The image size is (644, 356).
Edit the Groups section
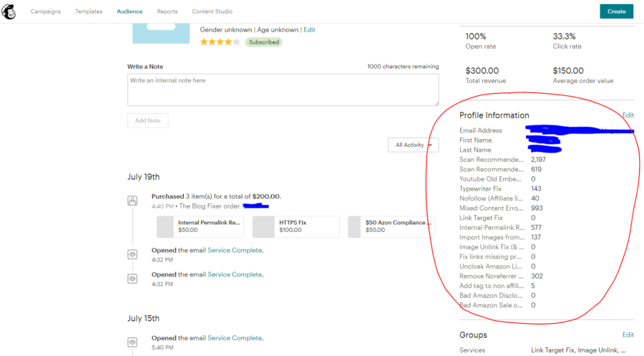(628, 335)
